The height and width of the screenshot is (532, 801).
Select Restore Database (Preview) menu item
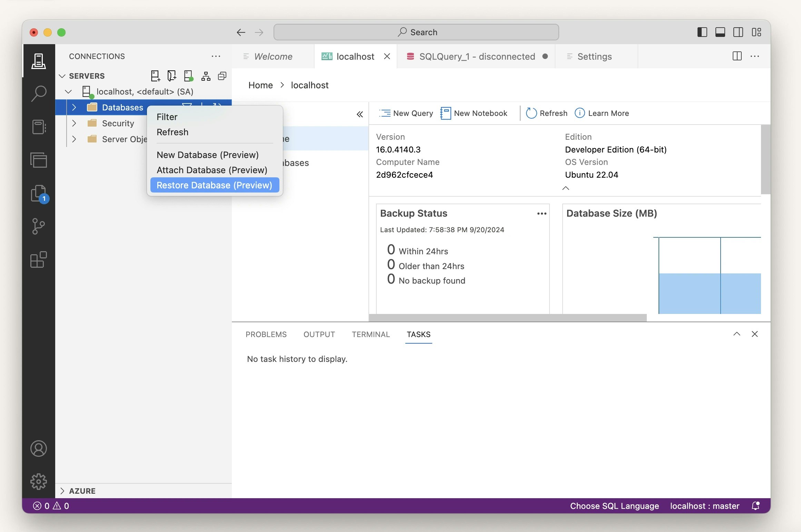(215, 185)
